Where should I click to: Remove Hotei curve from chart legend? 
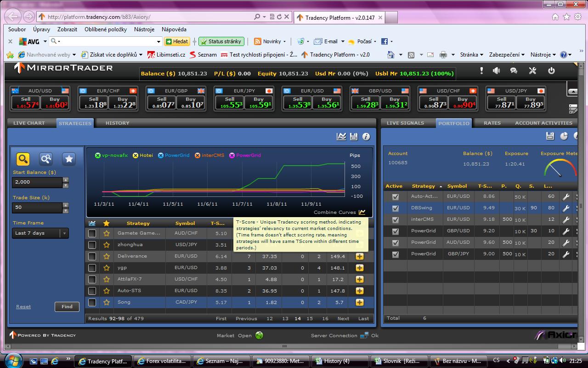[x=136, y=155]
